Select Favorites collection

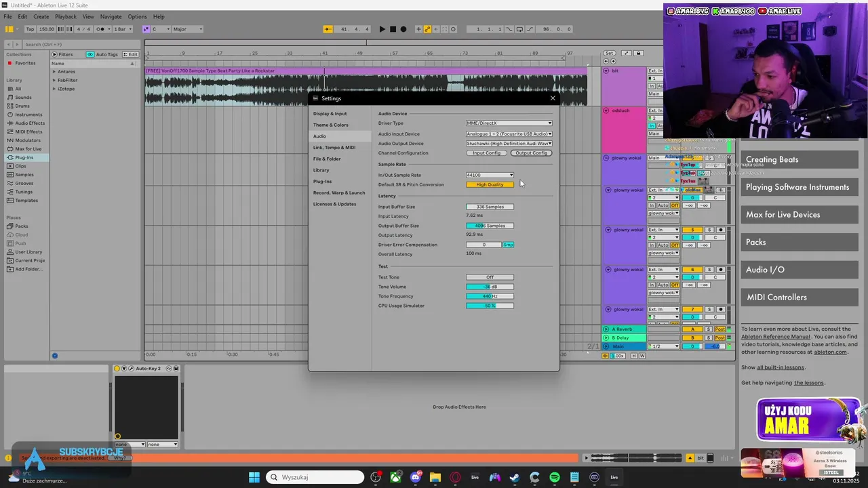pyautogui.click(x=24, y=63)
